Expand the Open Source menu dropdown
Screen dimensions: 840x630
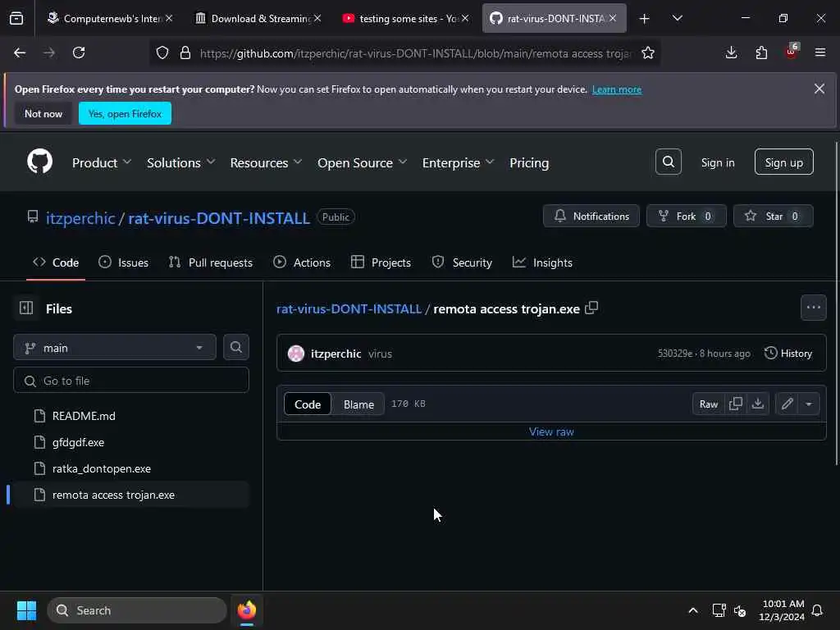pyautogui.click(x=362, y=162)
